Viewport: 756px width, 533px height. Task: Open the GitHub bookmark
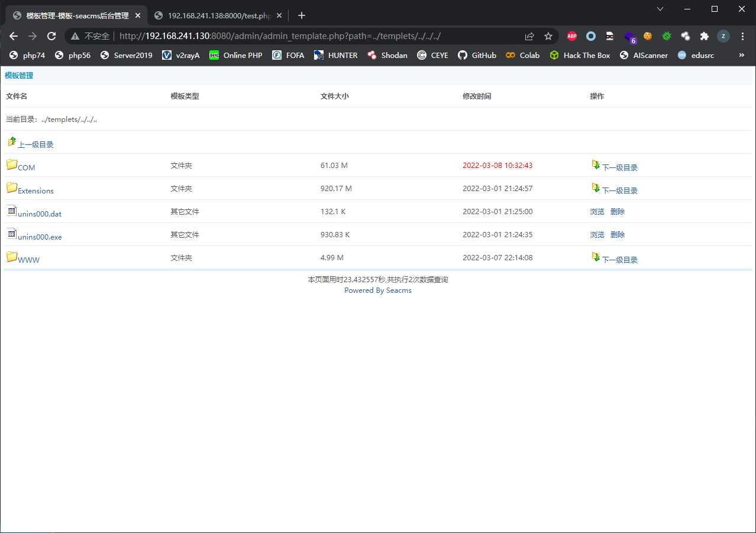tap(477, 55)
